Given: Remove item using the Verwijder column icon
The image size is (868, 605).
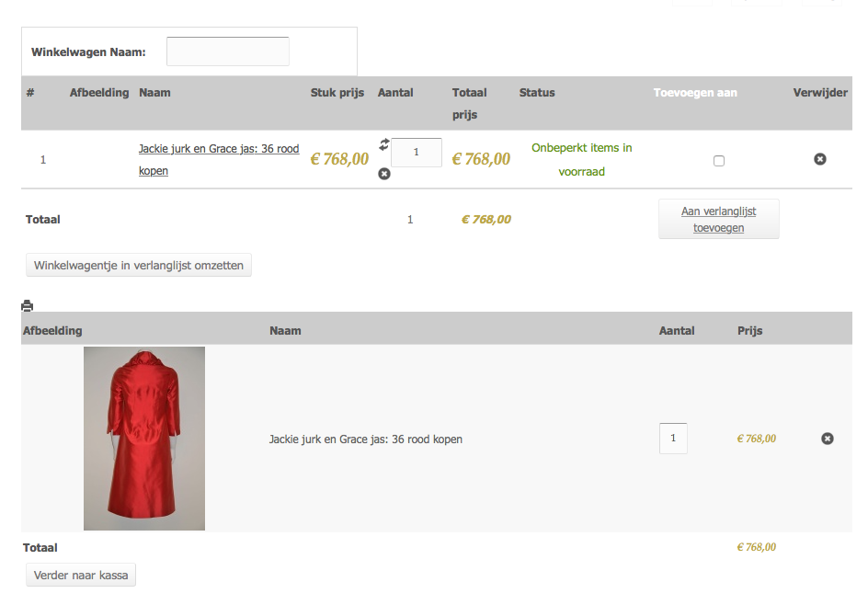Looking at the screenshot, I should click(820, 159).
